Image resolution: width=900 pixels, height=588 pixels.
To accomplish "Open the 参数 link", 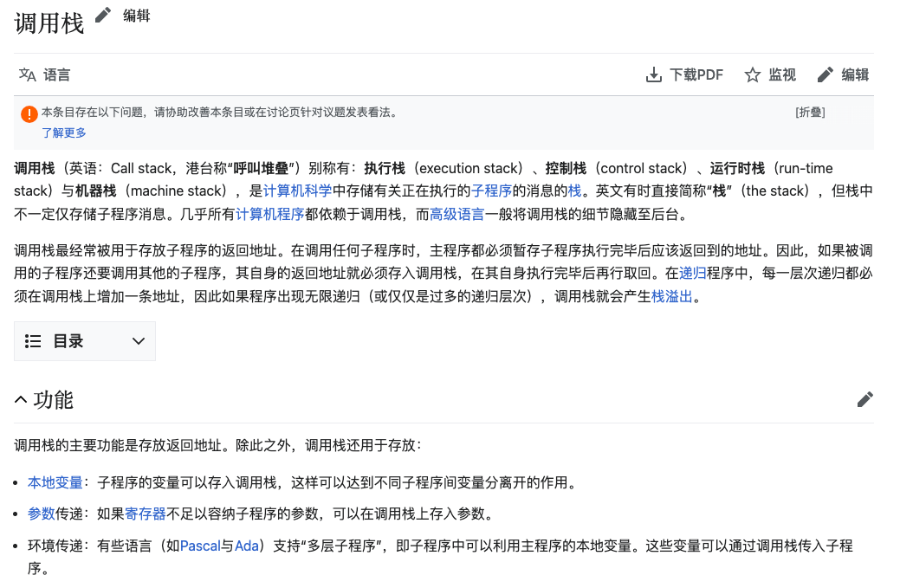I will pos(42,514).
